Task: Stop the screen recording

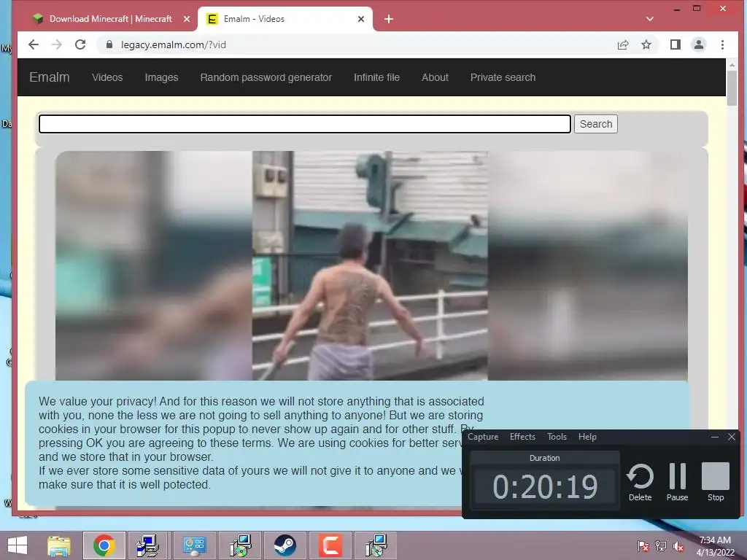Action: tap(715, 483)
